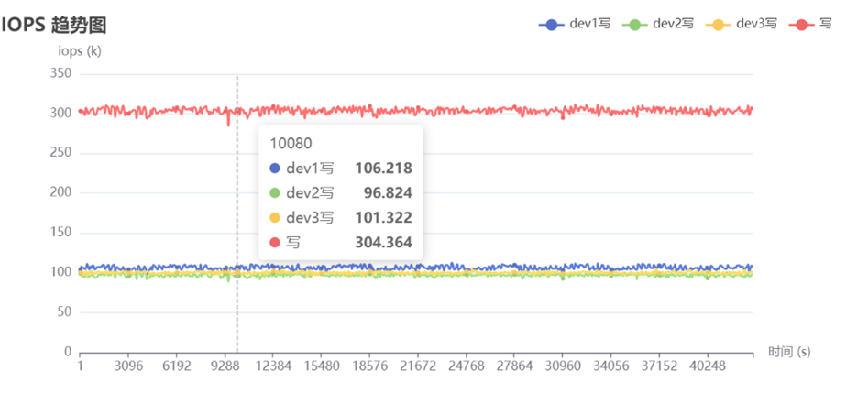
Task: Hide the dev1写 series via legend text
Action: point(590,25)
